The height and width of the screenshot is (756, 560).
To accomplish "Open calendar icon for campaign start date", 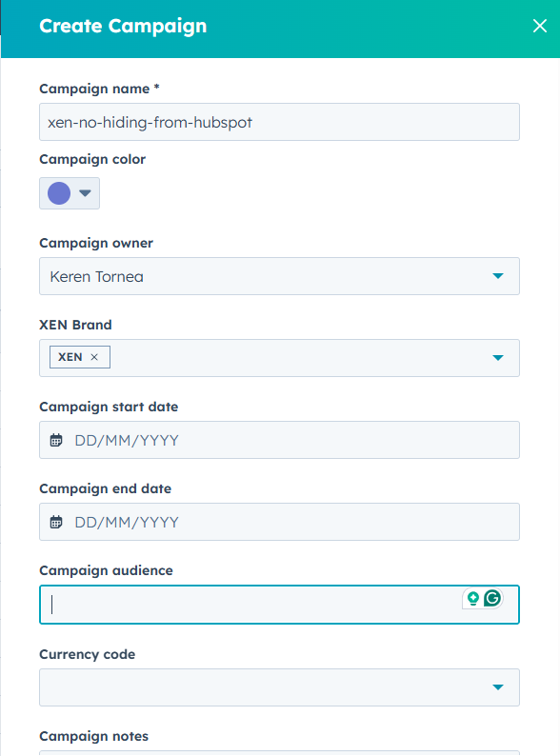I will click(56, 440).
